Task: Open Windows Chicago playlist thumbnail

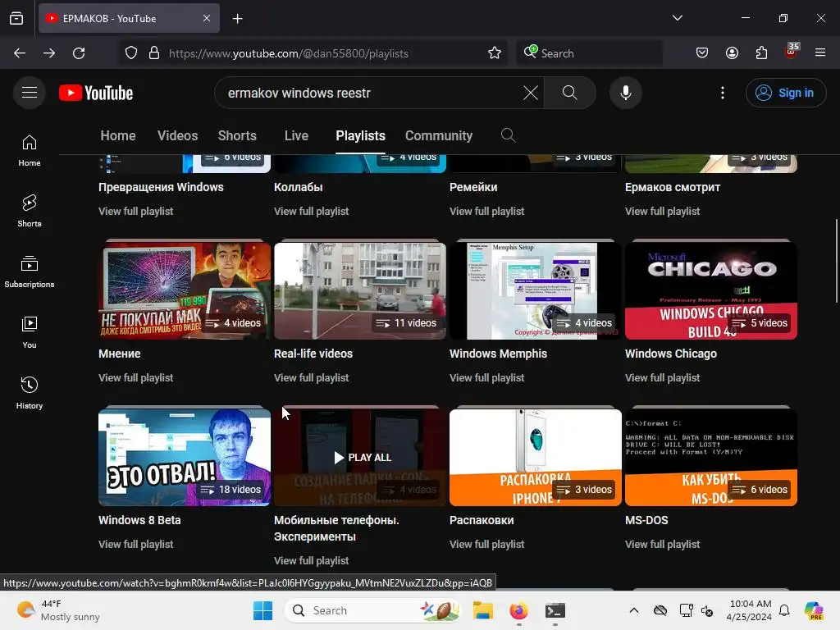Action: [x=711, y=291]
